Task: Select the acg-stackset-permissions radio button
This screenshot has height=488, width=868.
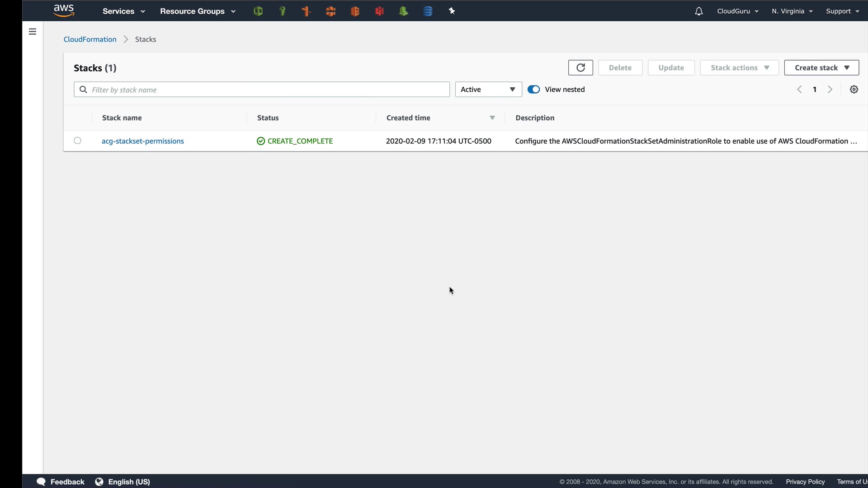Action: tap(78, 141)
